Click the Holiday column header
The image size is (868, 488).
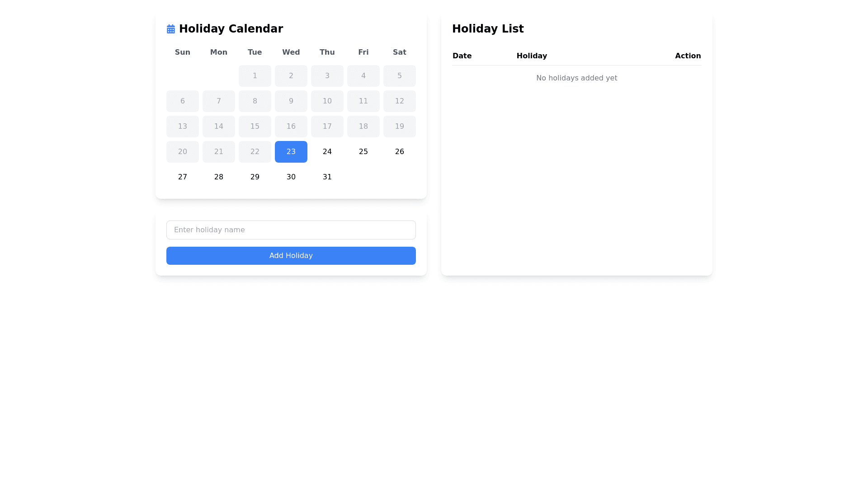[x=532, y=56]
